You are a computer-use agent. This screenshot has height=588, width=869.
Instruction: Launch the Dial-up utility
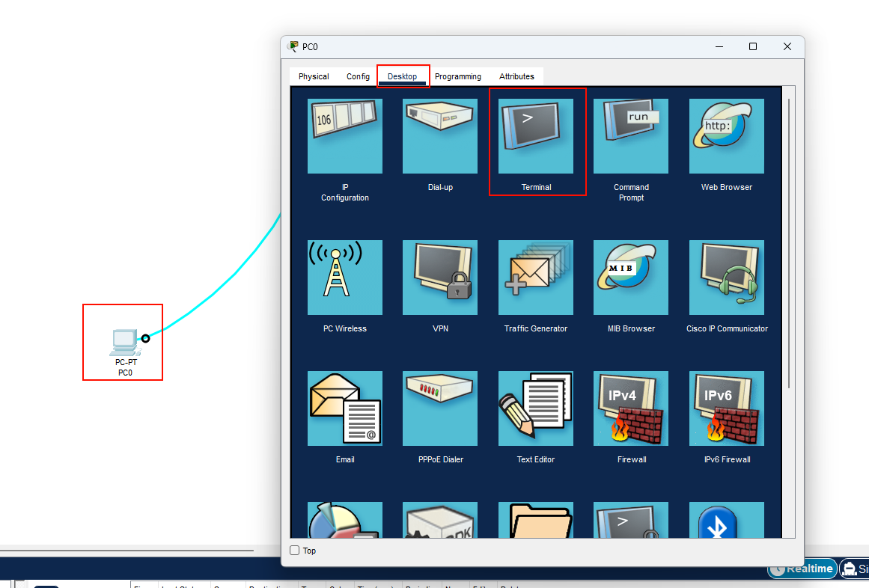coord(440,137)
